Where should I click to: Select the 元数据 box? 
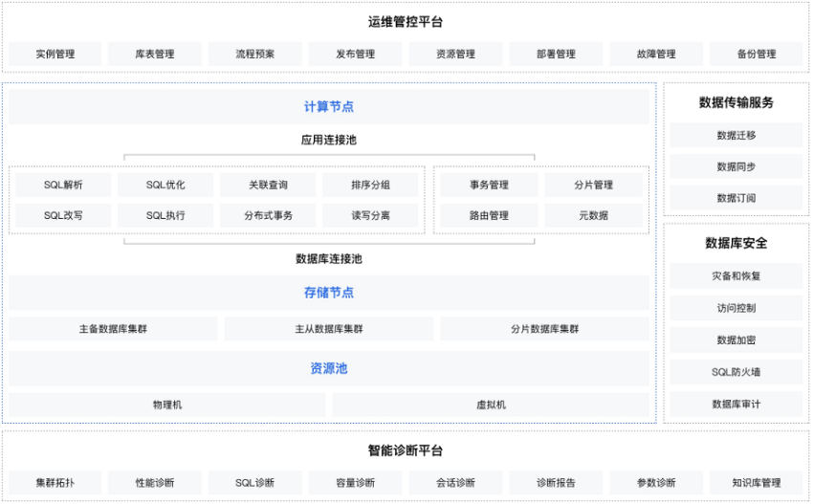click(594, 216)
